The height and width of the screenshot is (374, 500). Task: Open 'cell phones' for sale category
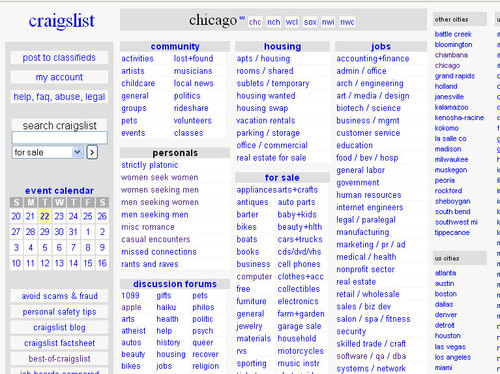299,264
